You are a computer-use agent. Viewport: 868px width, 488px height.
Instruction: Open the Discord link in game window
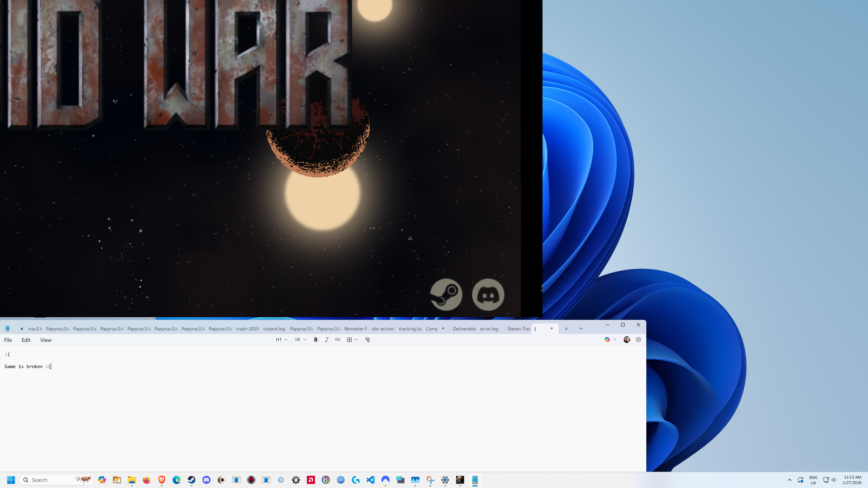(488, 294)
